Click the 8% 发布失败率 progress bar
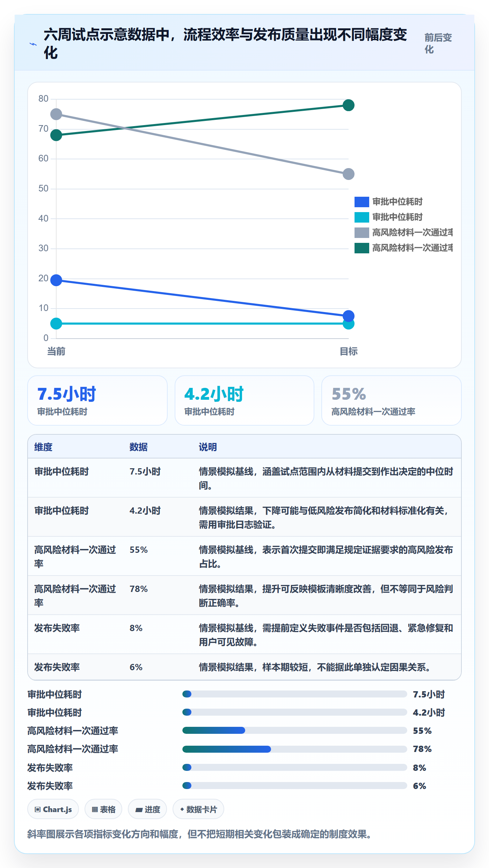Screen dimensions: 489x868 tap(294, 767)
